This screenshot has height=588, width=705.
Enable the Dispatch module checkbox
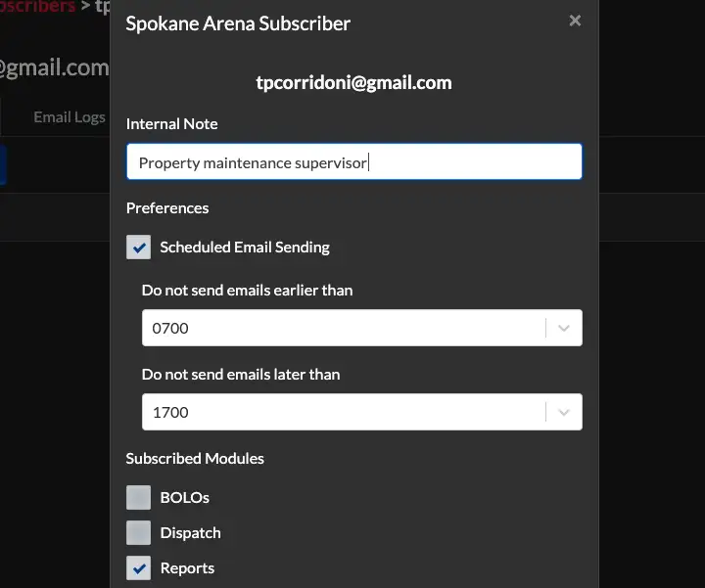click(x=138, y=533)
